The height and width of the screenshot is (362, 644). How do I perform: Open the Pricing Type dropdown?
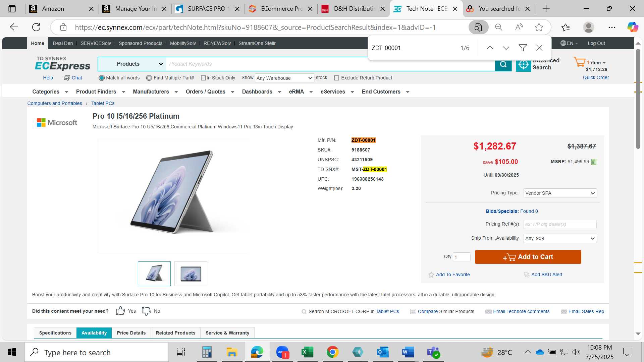click(x=560, y=193)
